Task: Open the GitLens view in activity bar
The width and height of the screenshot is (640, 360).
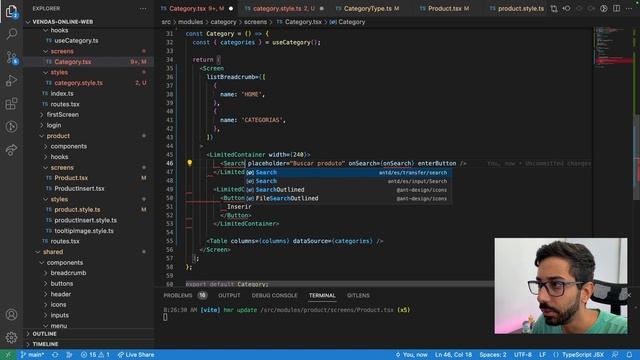Action: coord(11,127)
